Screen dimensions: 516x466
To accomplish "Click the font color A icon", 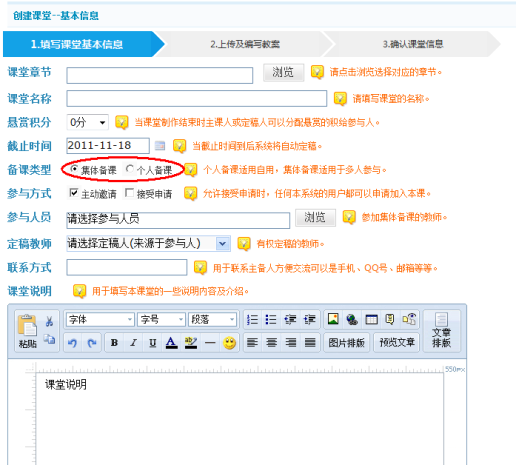I will (171, 342).
